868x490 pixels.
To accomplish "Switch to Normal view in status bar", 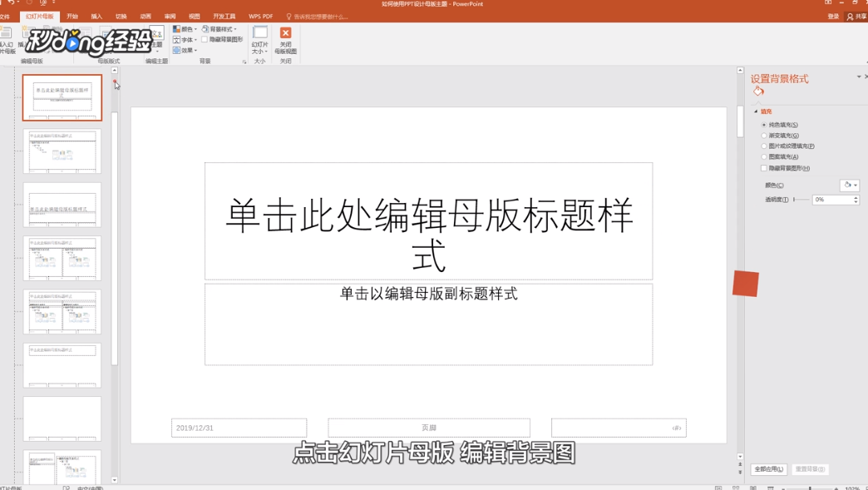I will (718, 488).
